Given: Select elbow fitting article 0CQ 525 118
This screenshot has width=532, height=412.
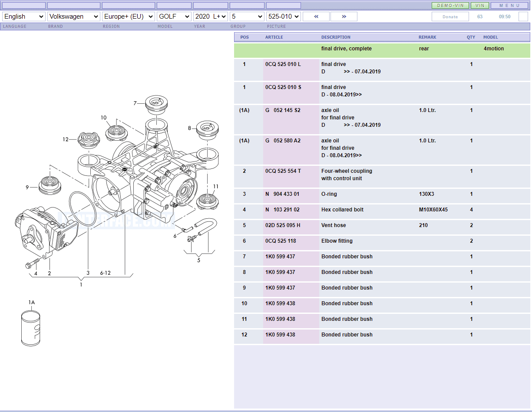Looking at the screenshot, I should coord(281,241).
